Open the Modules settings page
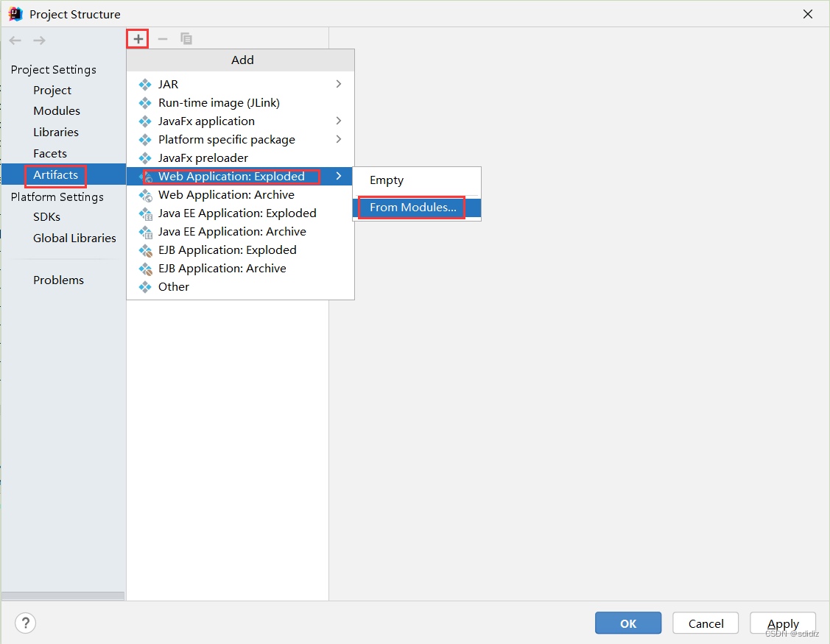 [57, 110]
